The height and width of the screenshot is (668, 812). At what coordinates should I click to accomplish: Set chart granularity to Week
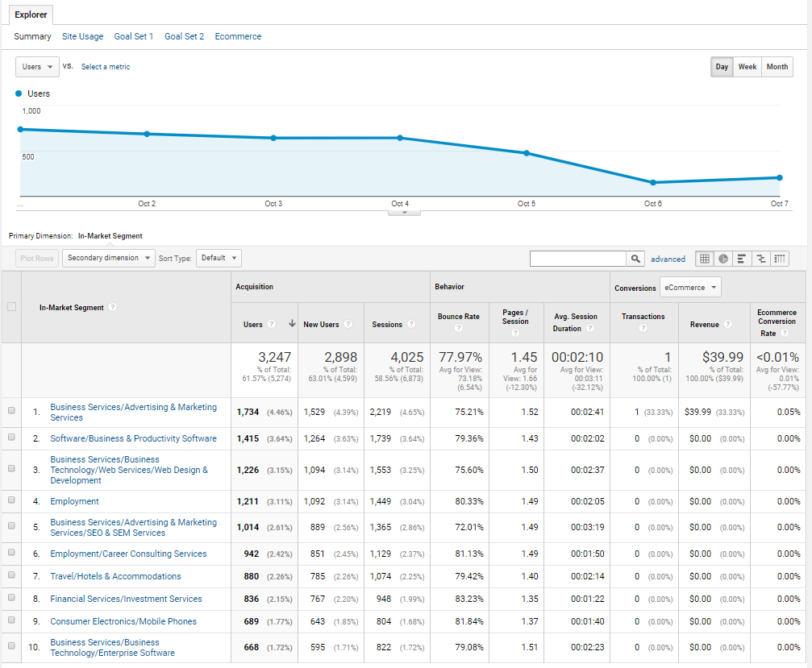(x=747, y=67)
